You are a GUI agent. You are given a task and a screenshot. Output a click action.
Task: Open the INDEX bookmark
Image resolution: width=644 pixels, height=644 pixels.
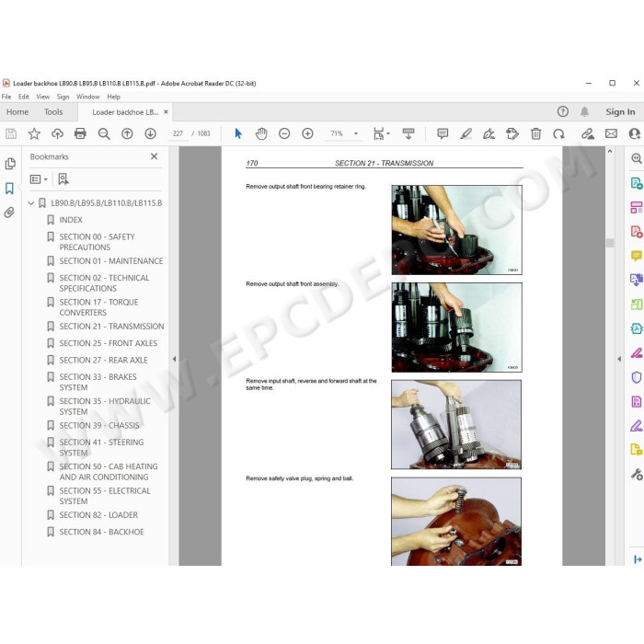click(71, 220)
